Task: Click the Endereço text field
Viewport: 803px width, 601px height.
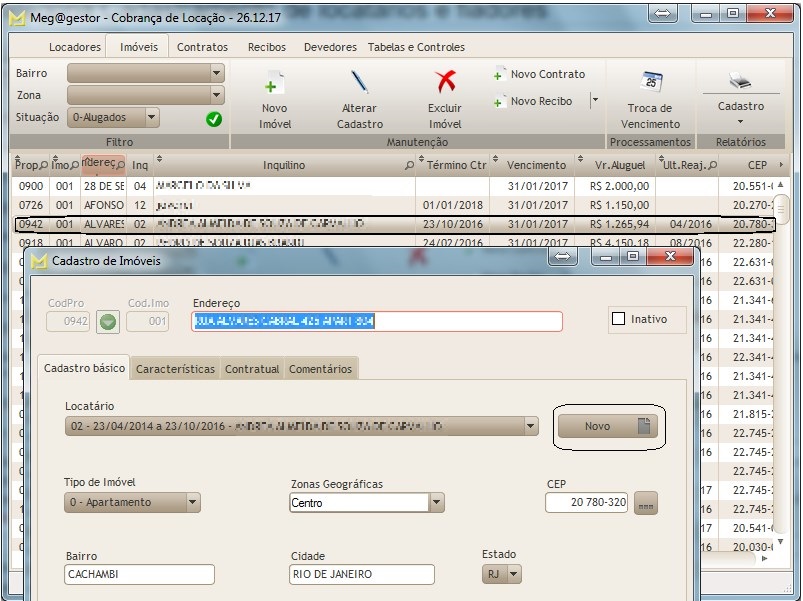Action: (377, 322)
